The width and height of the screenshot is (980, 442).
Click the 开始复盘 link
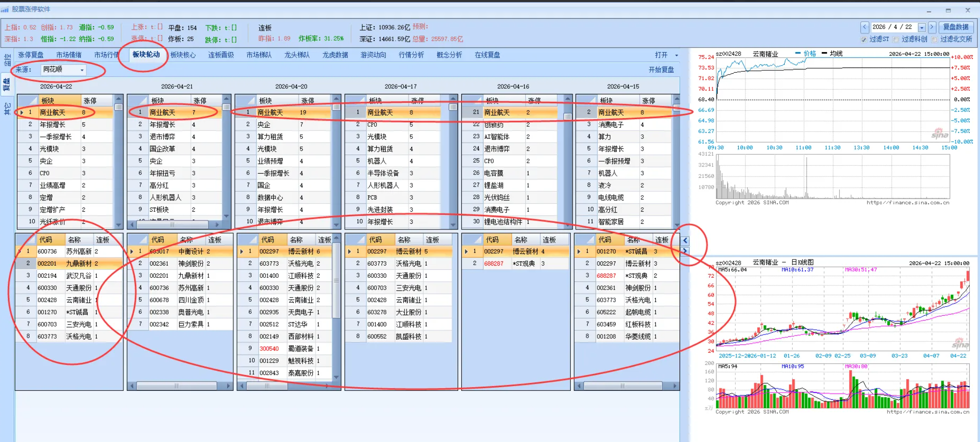tap(662, 69)
